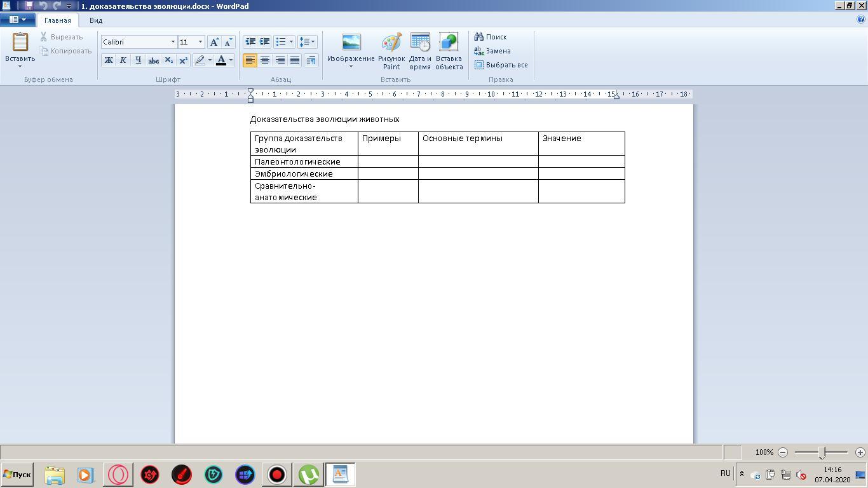Select align text right

[280, 60]
